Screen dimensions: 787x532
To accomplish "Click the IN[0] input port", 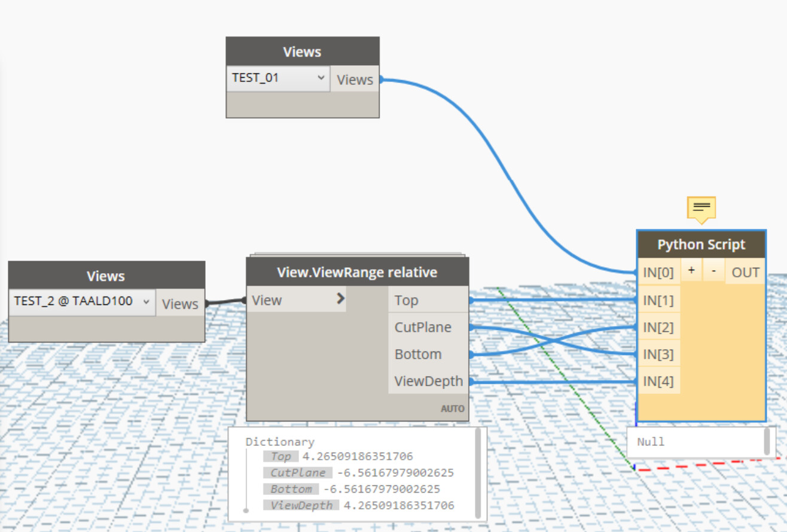I will click(x=659, y=272).
